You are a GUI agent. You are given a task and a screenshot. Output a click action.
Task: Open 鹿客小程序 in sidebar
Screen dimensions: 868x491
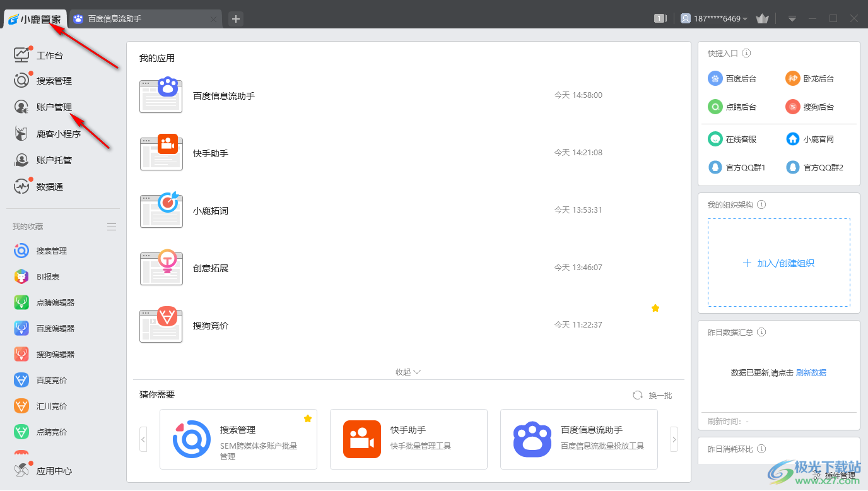click(47, 134)
